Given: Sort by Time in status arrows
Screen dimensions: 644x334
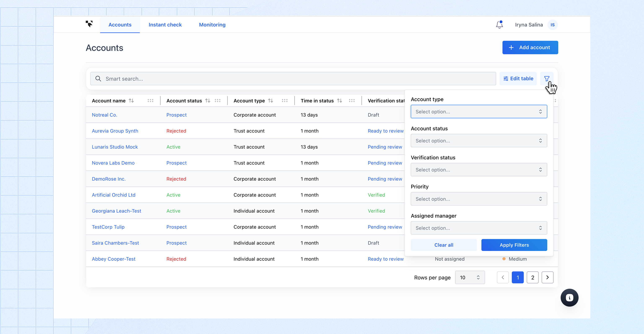Looking at the screenshot, I should pos(339,101).
